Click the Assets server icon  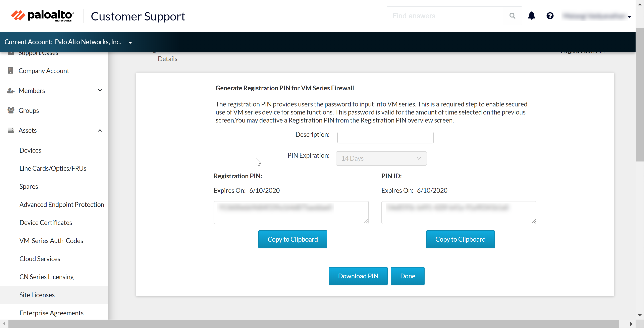(x=10, y=130)
